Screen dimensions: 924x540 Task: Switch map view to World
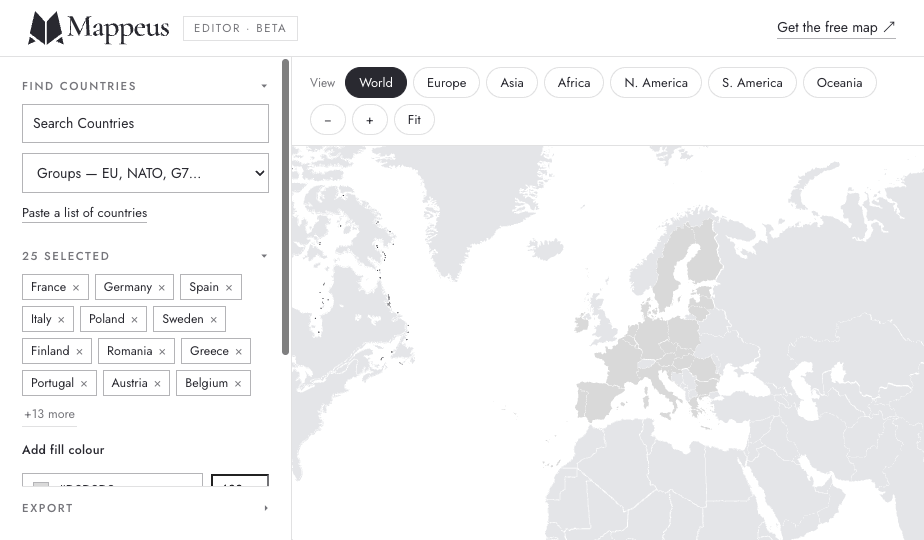[376, 83]
